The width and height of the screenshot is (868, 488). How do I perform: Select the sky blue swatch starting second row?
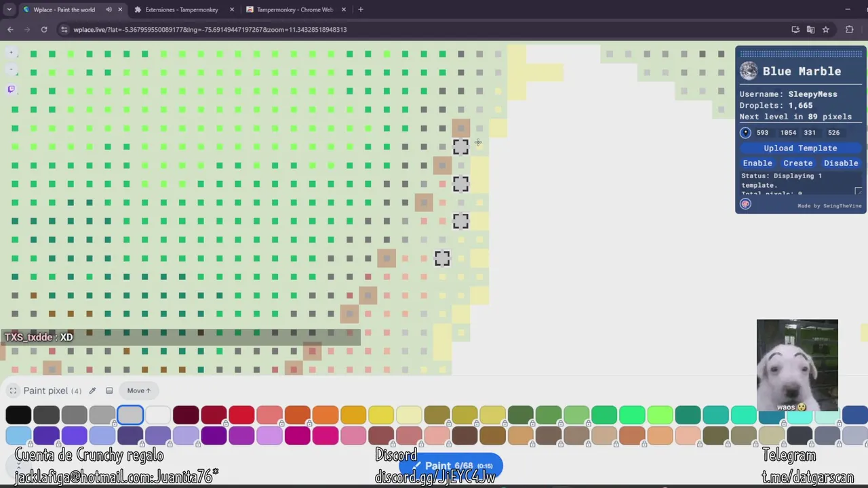coord(18,436)
